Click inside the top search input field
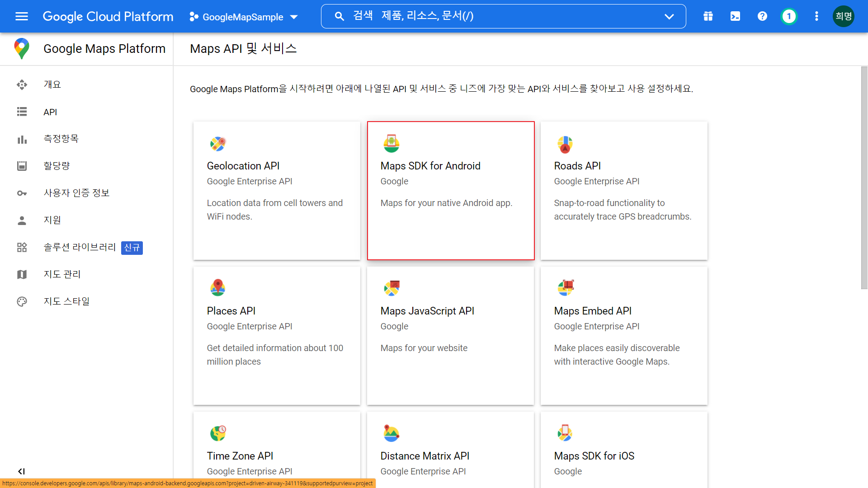 click(x=497, y=16)
